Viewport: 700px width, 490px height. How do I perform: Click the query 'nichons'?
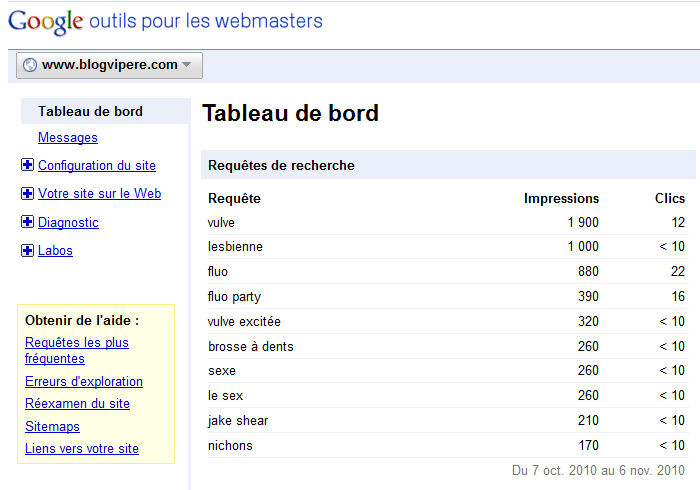[x=230, y=445]
